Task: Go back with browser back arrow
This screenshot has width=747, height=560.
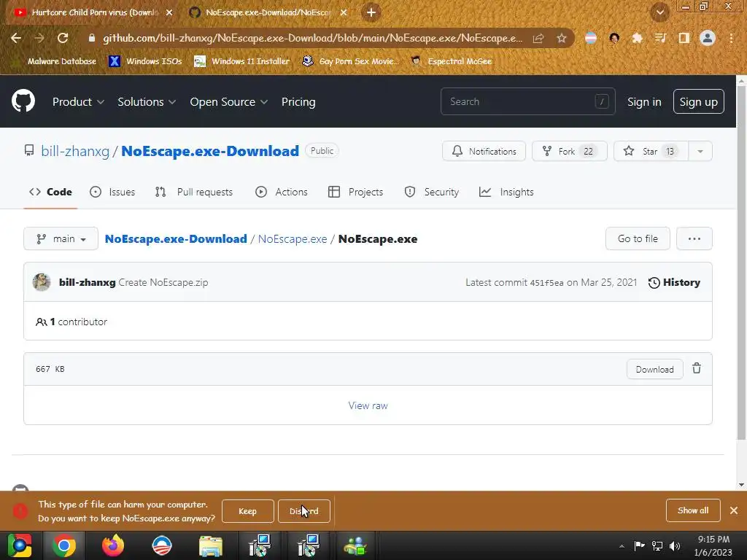Action: [16, 38]
